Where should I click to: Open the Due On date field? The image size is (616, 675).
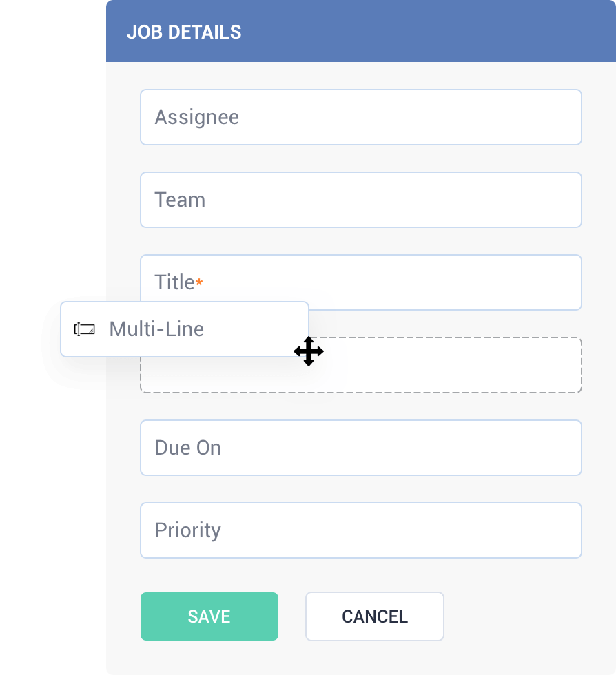(x=361, y=448)
